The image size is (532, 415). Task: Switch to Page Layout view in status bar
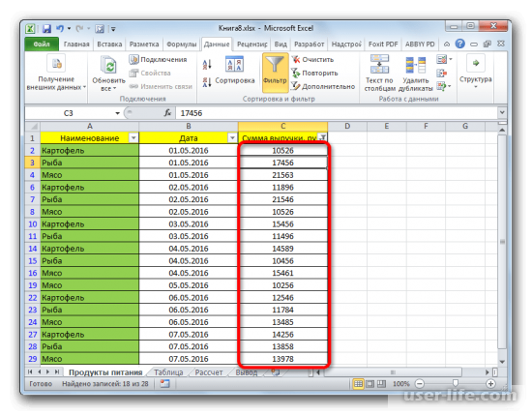(369, 384)
